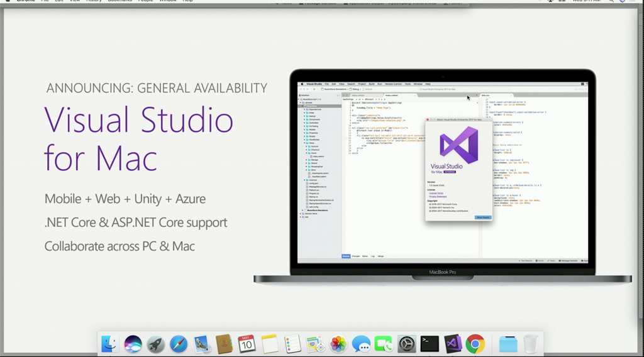Screen dimensions: 644x357
Task: Open Launchpad rocket icon
Action: coord(156,344)
